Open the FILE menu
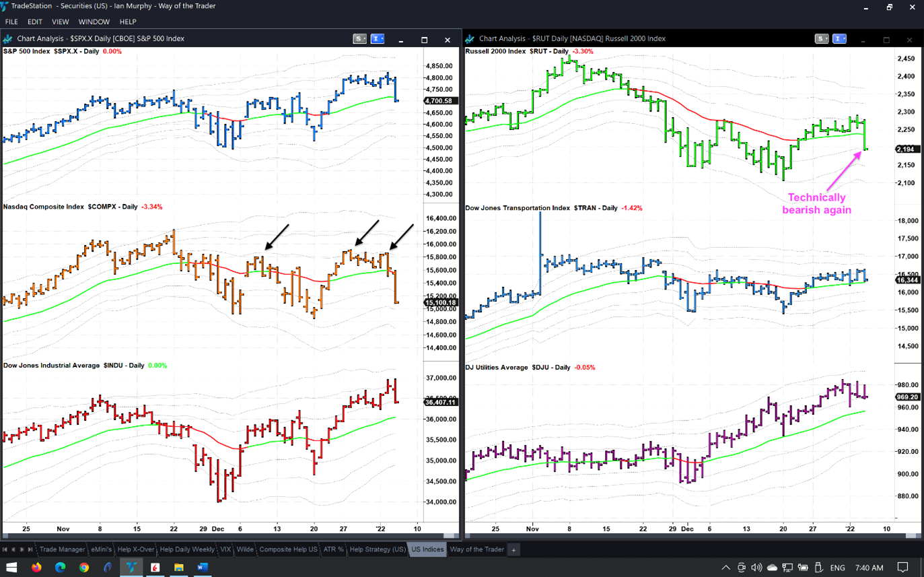Screen dimensions: 924x577 pyautogui.click(x=11, y=22)
